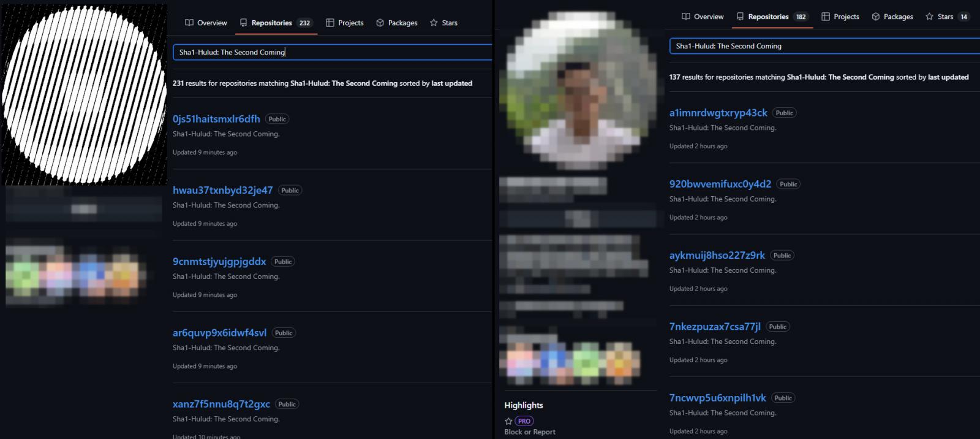Open repository 9cnmtstjyujgpjgddx
980x439 pixels.
pos(219,261)
